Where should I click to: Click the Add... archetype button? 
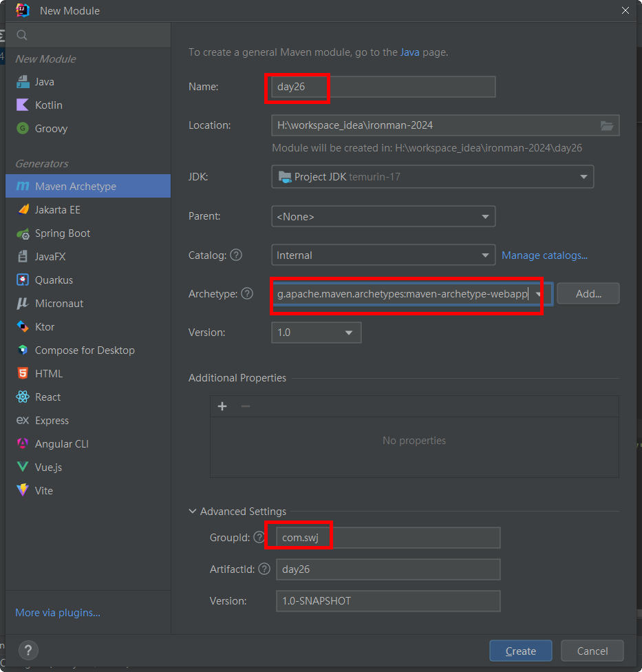coord(588,293)
